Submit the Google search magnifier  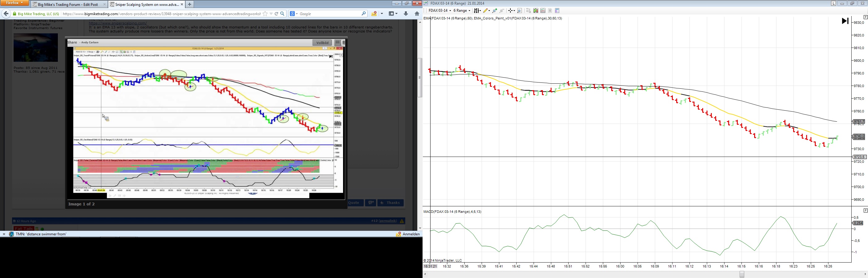tap(363, 14)
